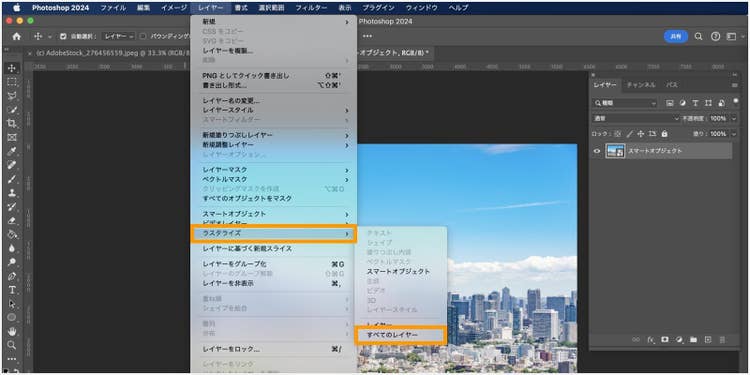Open the 種類 filter dropdown in Layers panel
Image resolution: width=750 pixels, height=375 pixels.
(625, 103)
